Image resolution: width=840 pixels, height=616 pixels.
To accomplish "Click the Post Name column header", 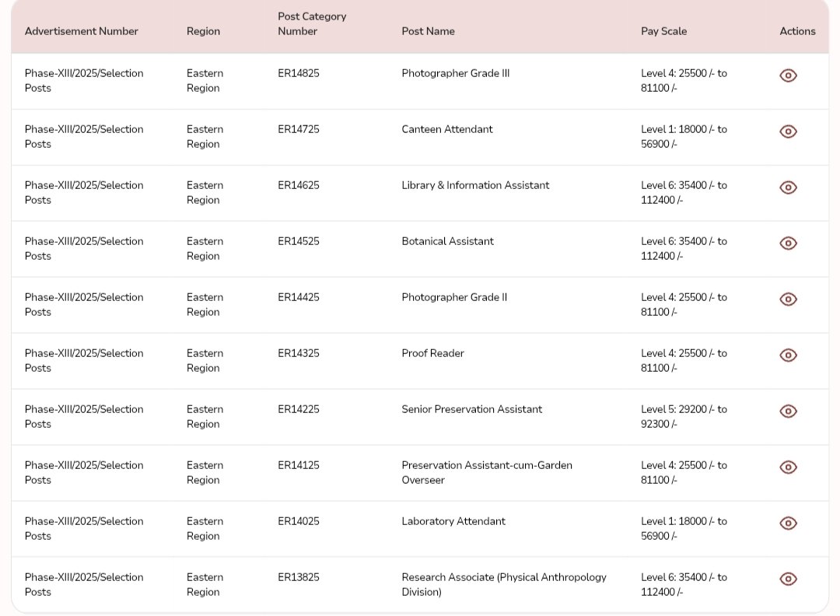I will 428,31.
